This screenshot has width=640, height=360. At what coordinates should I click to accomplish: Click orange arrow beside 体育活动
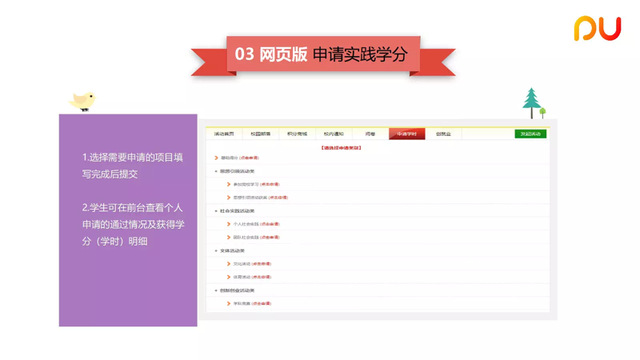coord(229,277)
